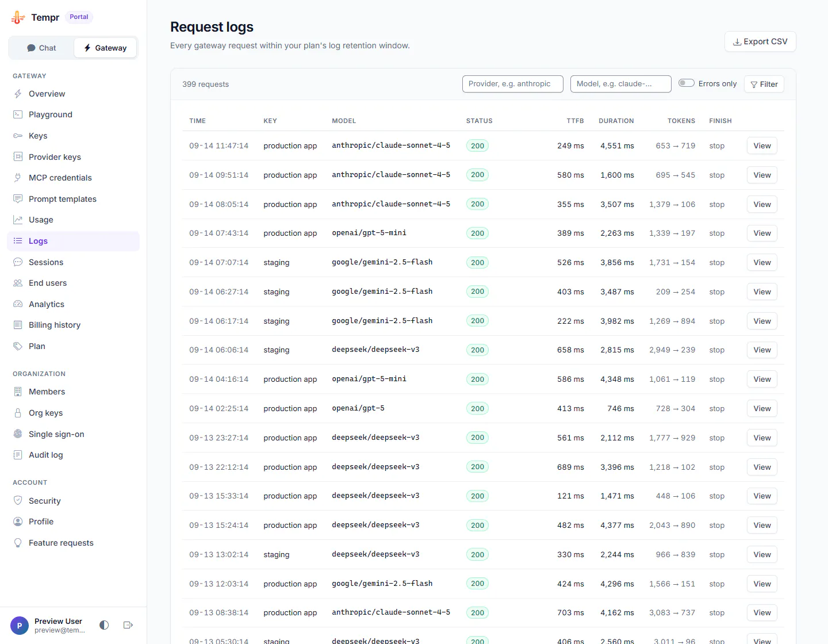Viewport: 828px width, 644px height.
Task: Open the Filter options
Action: (x=764, y=85)
